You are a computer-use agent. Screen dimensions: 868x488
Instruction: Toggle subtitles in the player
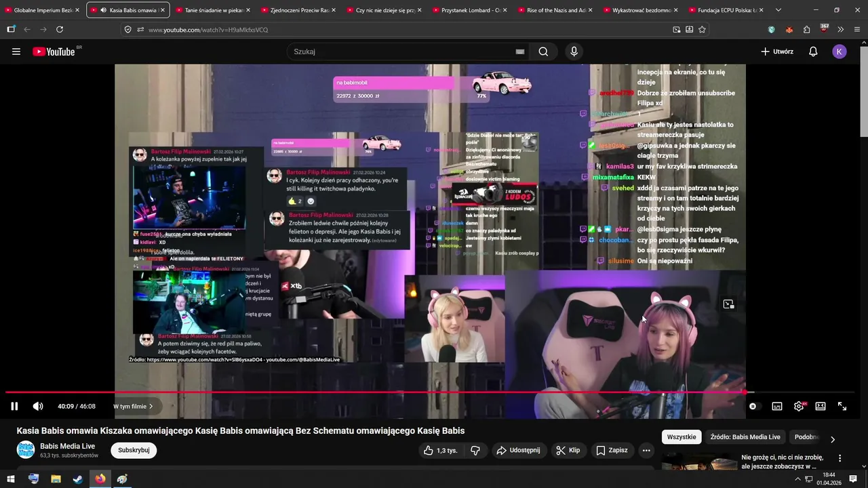[777, 406]
